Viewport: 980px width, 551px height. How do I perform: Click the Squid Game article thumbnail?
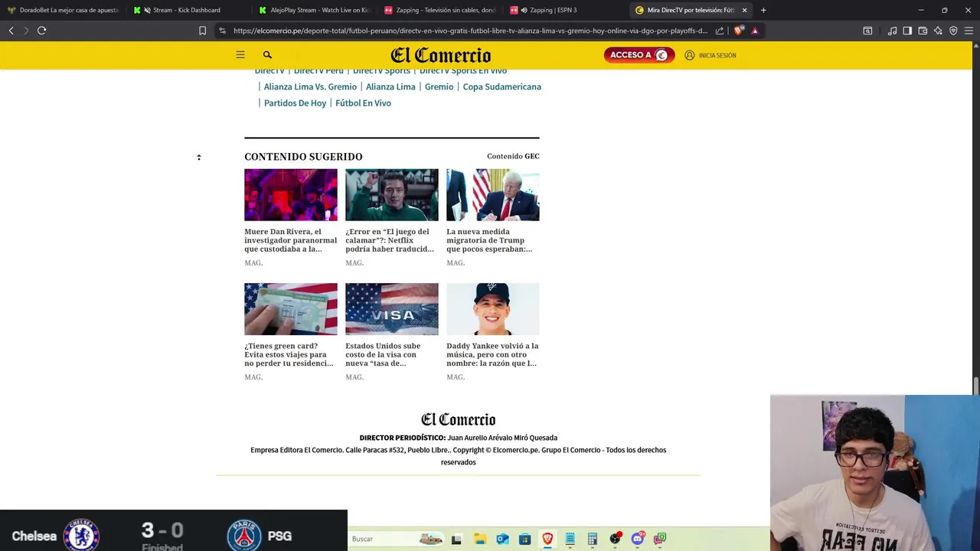[x=392, y=195]
